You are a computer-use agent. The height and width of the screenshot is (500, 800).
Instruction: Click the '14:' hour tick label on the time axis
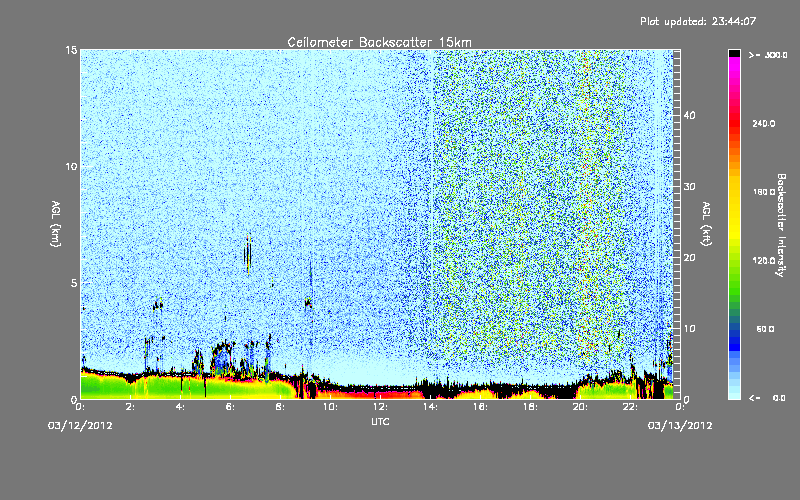click(x=430, y=407)
